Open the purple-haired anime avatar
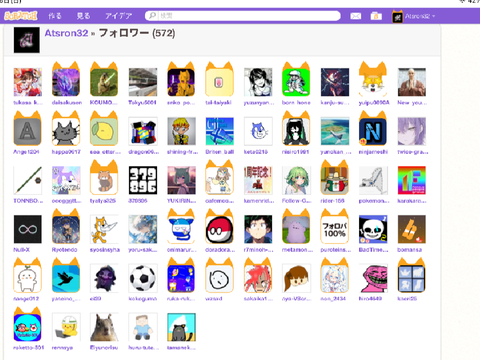Screen dimensions: 480x360 [x=412, y=131]
